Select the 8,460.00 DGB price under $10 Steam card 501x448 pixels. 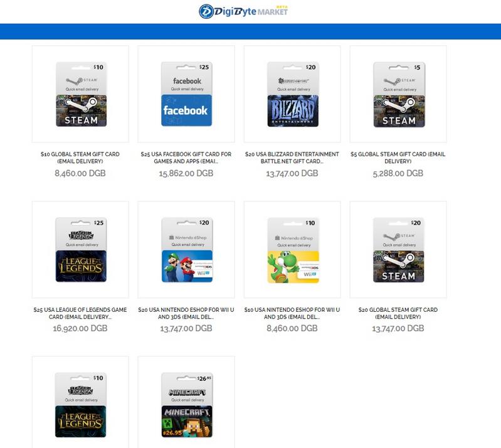[x=80, y=173]
